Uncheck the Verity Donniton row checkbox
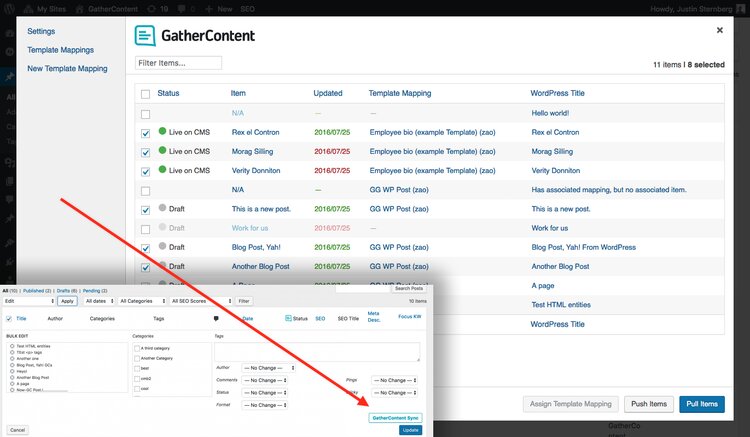 (x=145, y=172)
